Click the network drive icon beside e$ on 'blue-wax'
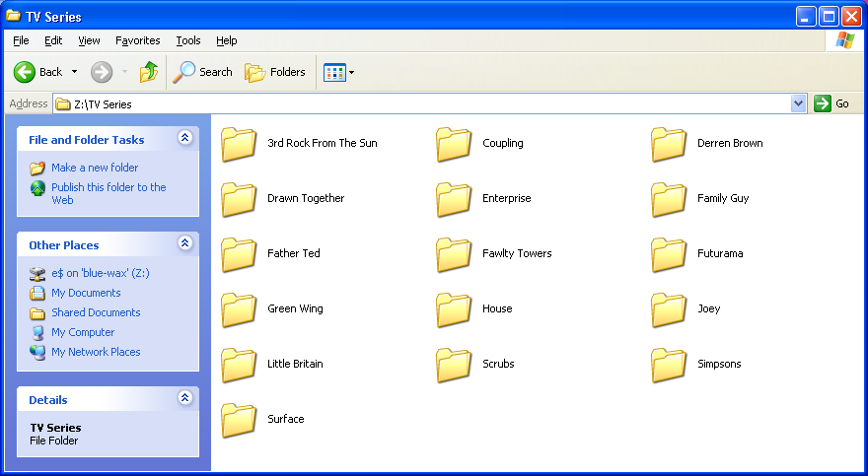Image resolution: width=868 pixels, height=476 pixels. click(37, 273)
